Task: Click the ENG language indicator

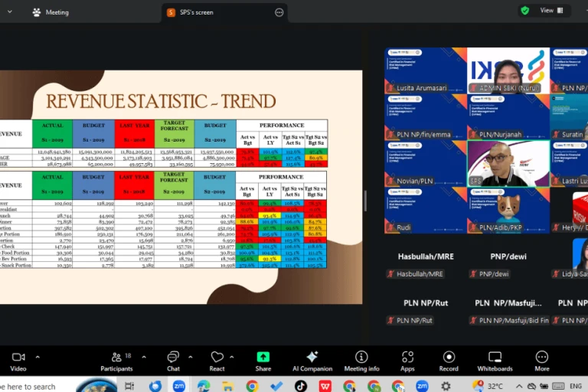Action: click(x=576, y=386)
